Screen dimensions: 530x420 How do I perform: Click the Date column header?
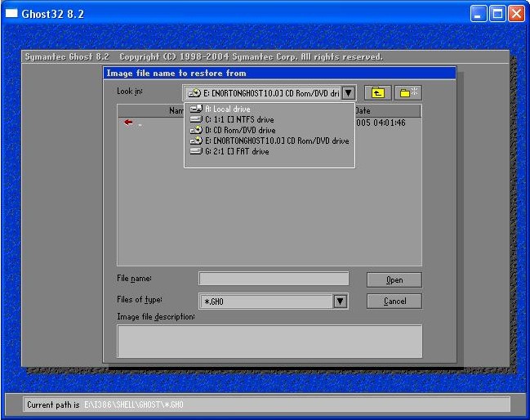click(x=387, y=110)
